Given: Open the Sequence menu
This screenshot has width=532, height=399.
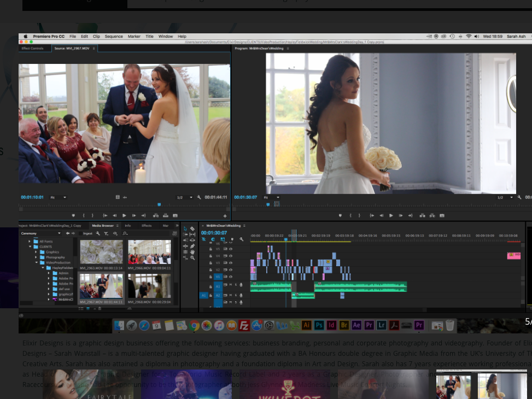Looking at the screenshot, I should click(114, 36).
